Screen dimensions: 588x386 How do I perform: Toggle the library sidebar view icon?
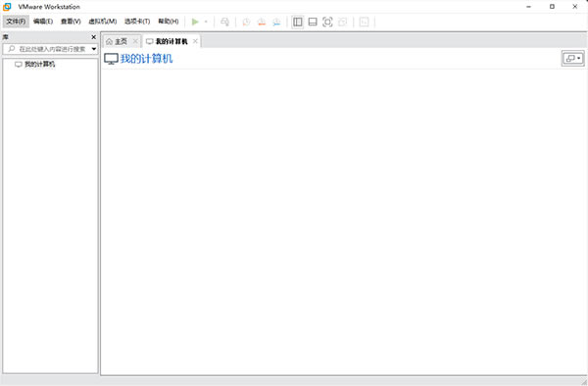298,22
